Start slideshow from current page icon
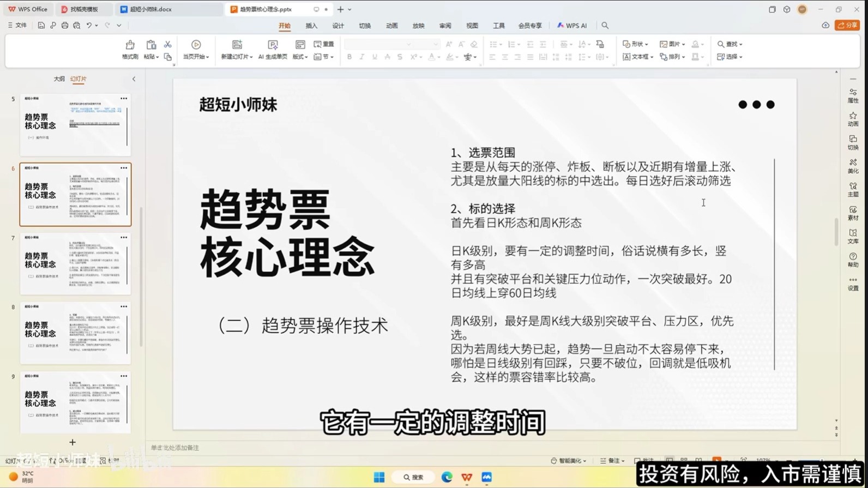Image resolution: width=868 pixels, height=488 pixels. (196, 45)
